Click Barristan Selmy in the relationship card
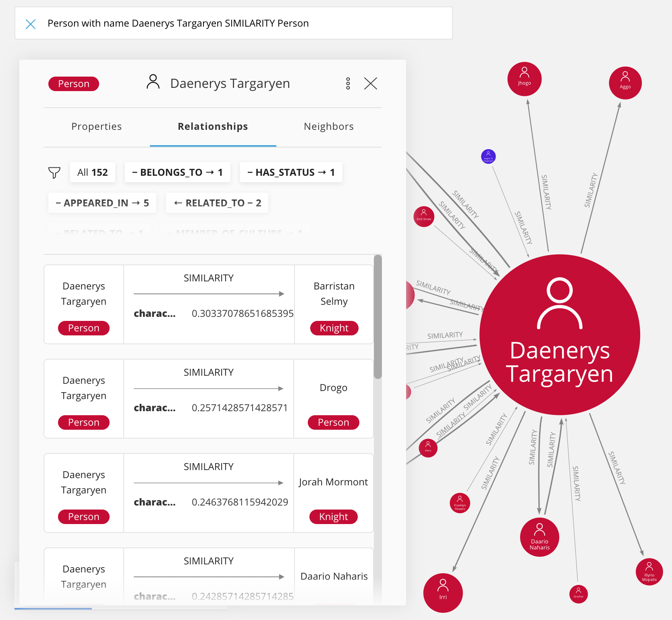This screenshot has height=620, width=672. (334, 294)
